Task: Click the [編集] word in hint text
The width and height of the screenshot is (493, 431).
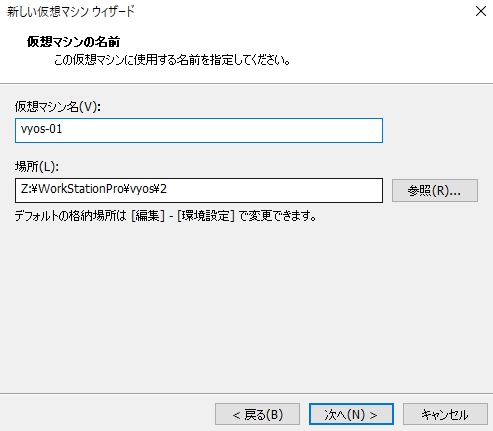Action: click(148, 216)
